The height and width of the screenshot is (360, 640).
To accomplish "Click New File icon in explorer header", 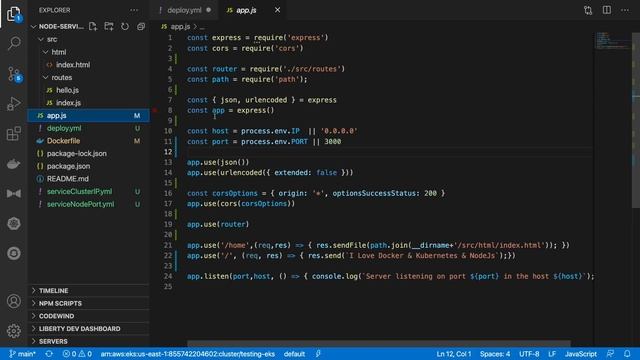I will point(93,27).
